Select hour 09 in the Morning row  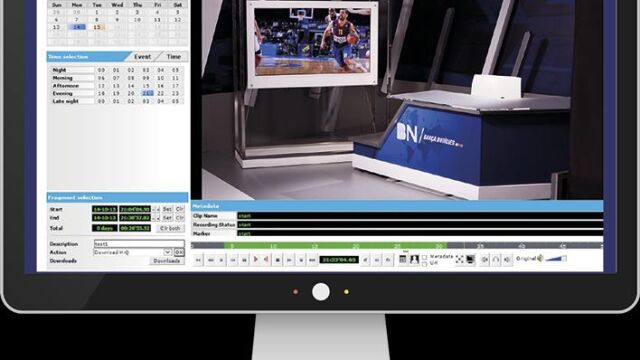(146, 78)
